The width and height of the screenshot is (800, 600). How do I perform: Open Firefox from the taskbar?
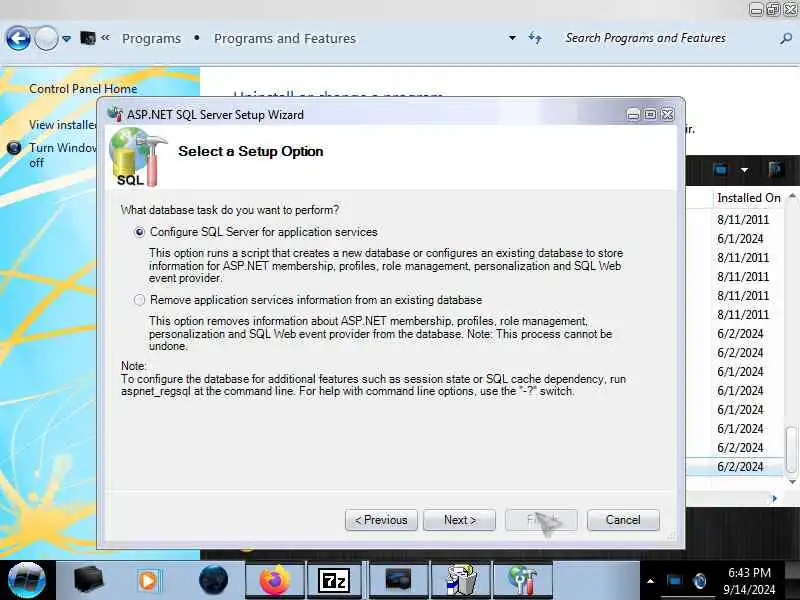[274, 580]
